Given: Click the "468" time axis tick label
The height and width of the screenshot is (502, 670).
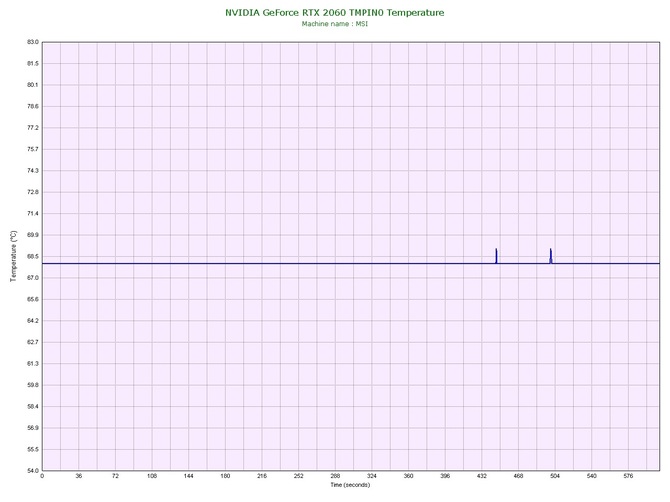Looking at the screenshot, I should (x=518, y=476).
